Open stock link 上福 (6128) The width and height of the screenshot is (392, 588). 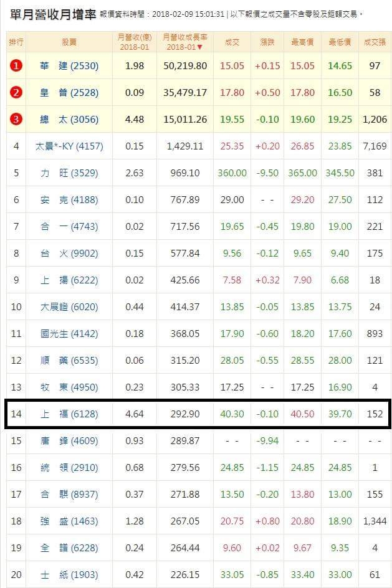click(x=69, y=414)
